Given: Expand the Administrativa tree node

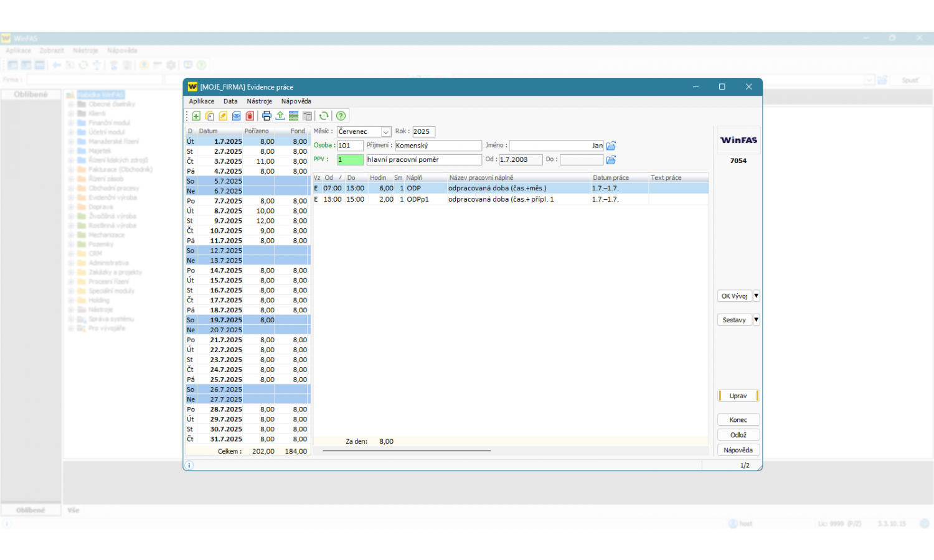Looking at the screenshot, I should [71, 263].
